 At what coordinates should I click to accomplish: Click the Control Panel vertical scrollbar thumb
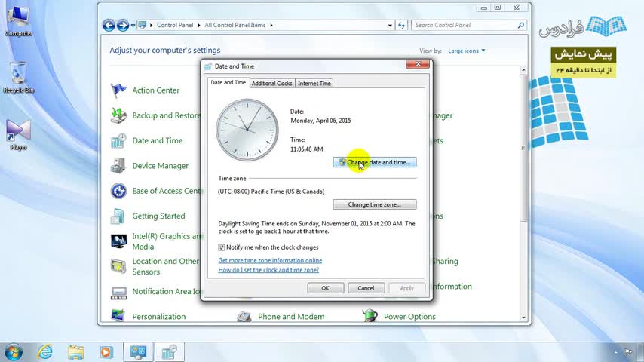(x=523, y=148)
